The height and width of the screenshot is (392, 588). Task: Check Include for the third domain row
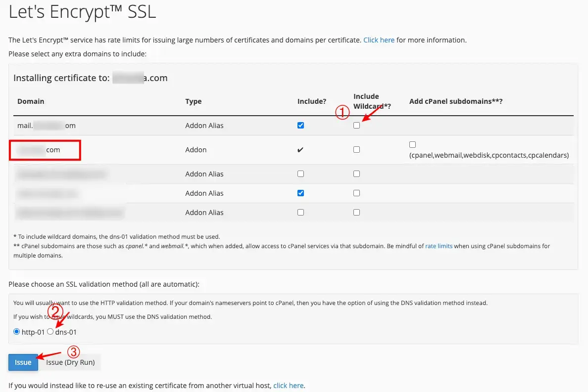(300, 174)
